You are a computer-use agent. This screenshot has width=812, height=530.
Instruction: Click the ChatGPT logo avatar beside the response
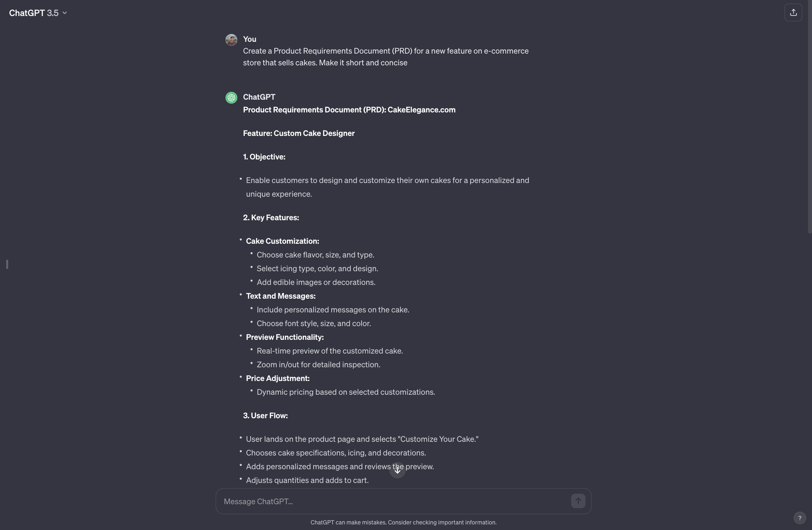click(231, 98)
